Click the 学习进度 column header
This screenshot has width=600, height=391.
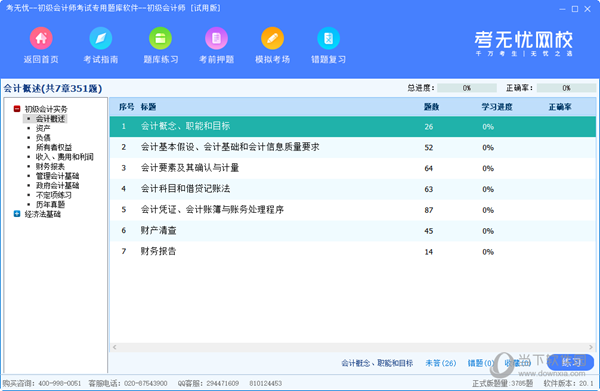pyautogui.click(x=497, y=107)
